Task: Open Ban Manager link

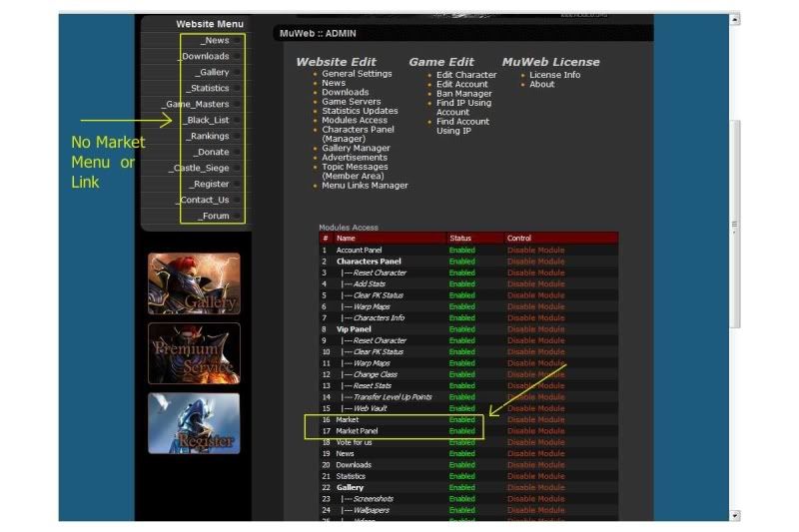Action: tap(464, 94)
